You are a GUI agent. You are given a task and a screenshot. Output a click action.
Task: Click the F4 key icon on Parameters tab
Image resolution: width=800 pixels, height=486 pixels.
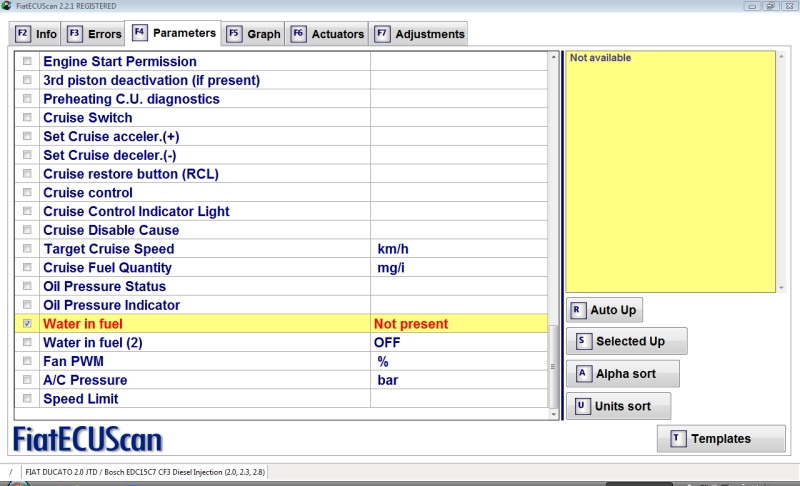(139, 32)
